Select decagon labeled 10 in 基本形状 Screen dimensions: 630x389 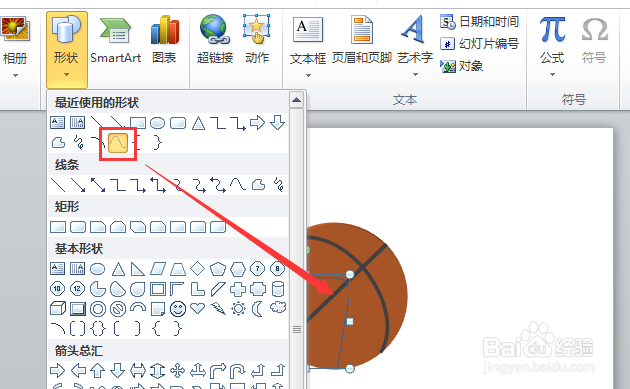tap(57, 289)
